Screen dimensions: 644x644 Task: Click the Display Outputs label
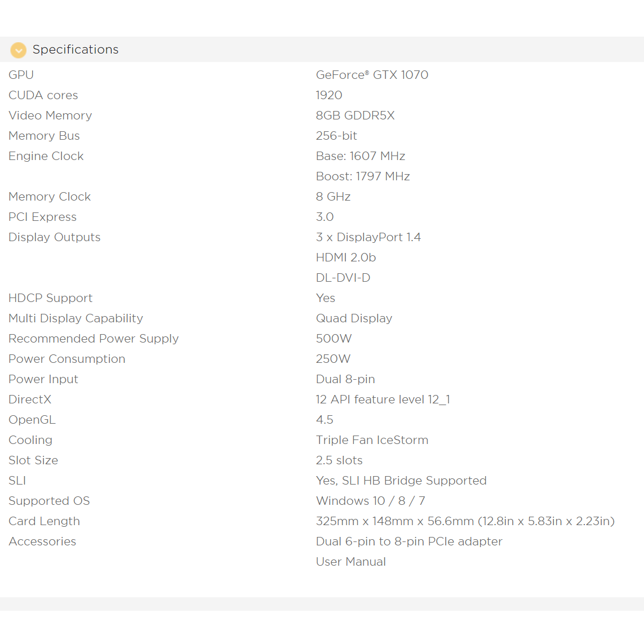coord(55,237)
